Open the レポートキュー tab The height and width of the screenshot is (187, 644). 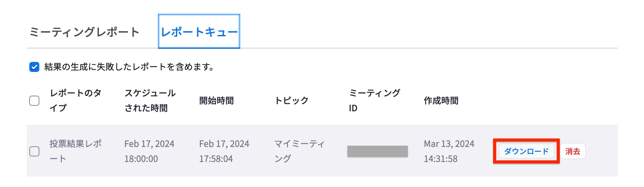pyautogui.click(x=199, y=31)
